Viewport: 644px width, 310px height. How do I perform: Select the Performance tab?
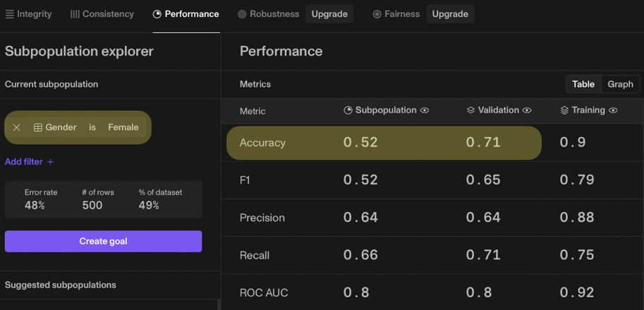186,14
